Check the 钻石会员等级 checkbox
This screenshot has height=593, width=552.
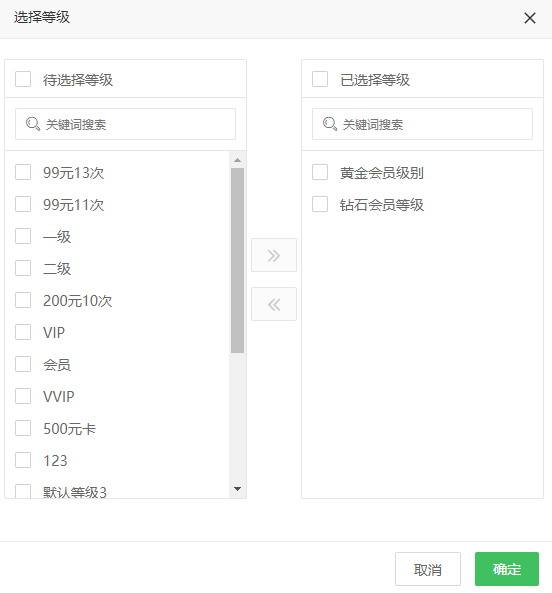[320, 204]
